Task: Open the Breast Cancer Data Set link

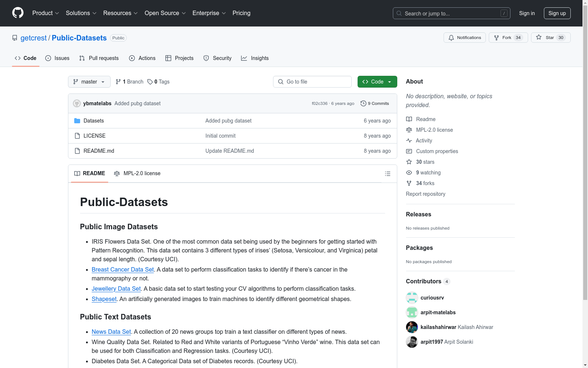Action: tap(123, 270)
